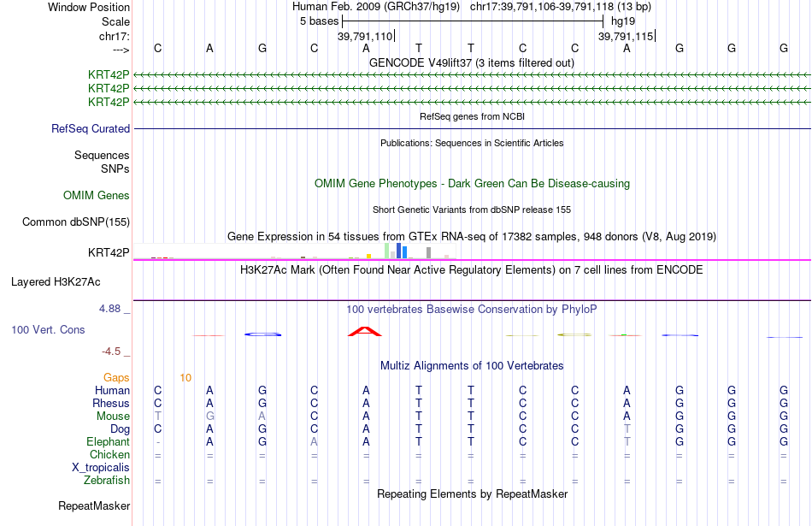Click the mismatched G base in the Mouse row
Screen dimensions: 812x526
(209, 417)
